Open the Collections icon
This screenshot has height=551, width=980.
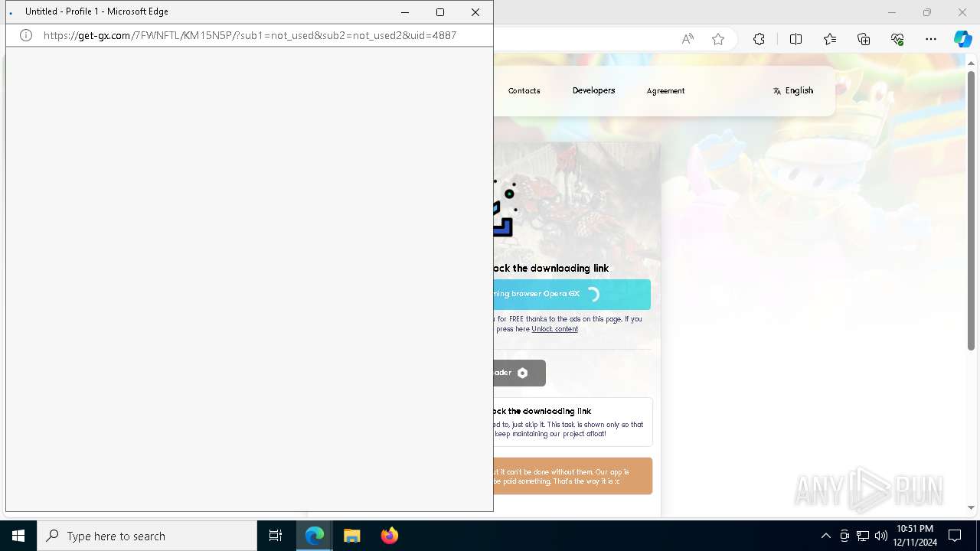pyautogui.click(x=864, y=39)
